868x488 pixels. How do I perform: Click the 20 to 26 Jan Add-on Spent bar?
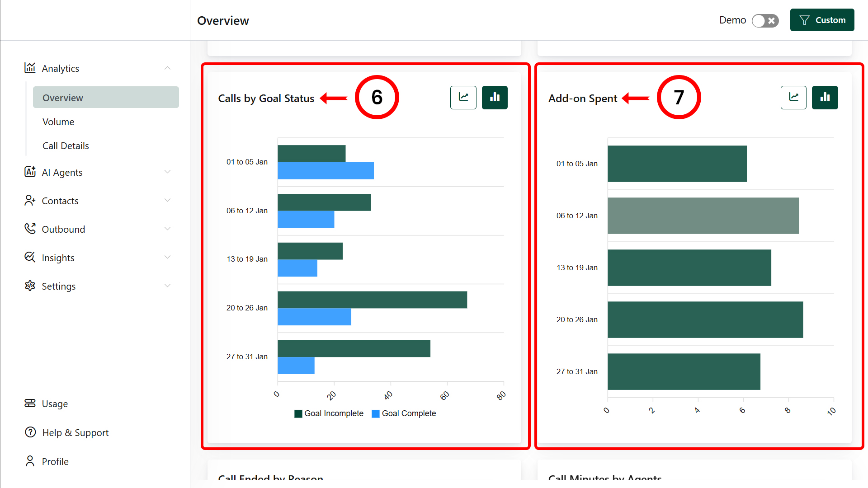(705, 319)
